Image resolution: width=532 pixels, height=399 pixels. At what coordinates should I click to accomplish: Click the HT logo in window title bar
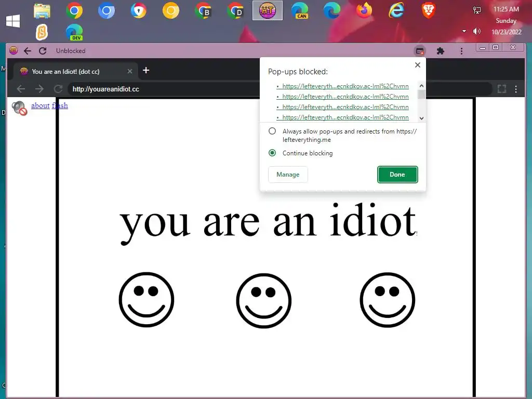tap(13, 51)
